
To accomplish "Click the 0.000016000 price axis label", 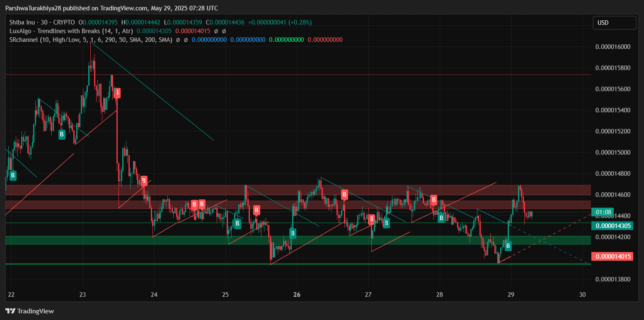I will pos(613,46).
